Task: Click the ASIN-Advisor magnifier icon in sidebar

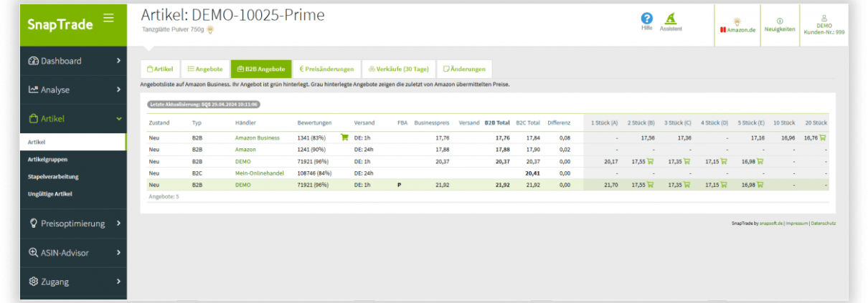Action: [33, 252]
